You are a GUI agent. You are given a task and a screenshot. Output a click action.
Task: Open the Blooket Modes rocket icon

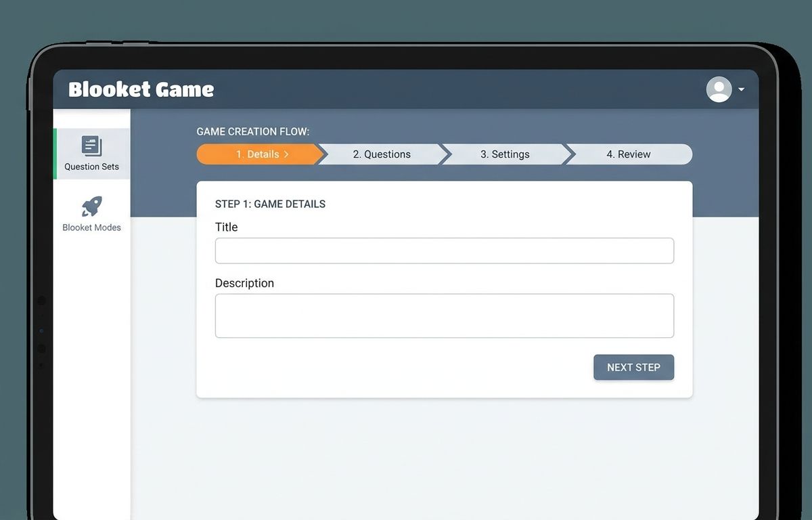click(91, 207)
